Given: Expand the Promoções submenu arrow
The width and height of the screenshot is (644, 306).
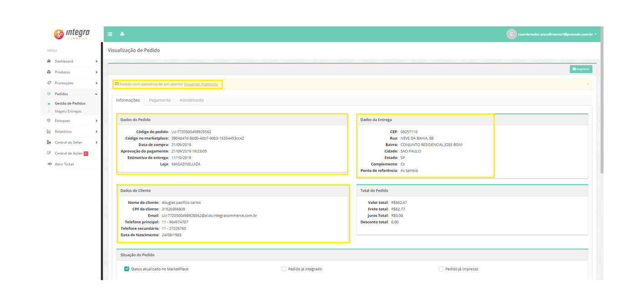Looking at the screenshot, I should pyautogui.click(x=96, y=83).
